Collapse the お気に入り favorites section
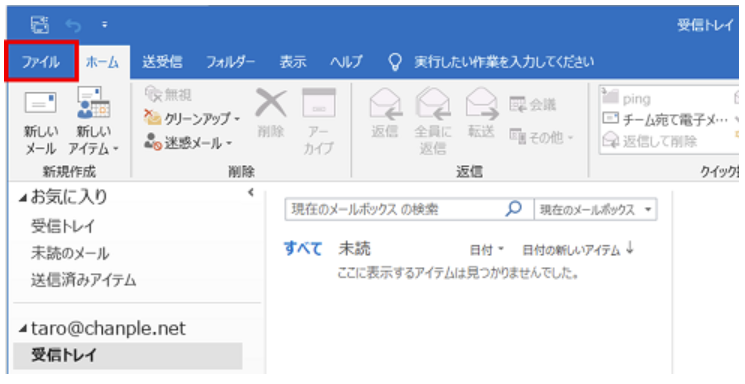 [23, 198]
